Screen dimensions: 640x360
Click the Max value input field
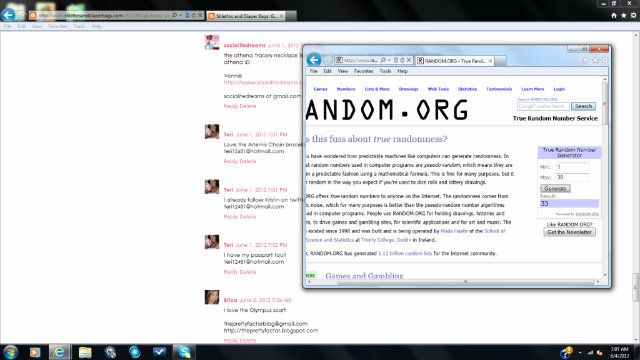tap(572, 177)
